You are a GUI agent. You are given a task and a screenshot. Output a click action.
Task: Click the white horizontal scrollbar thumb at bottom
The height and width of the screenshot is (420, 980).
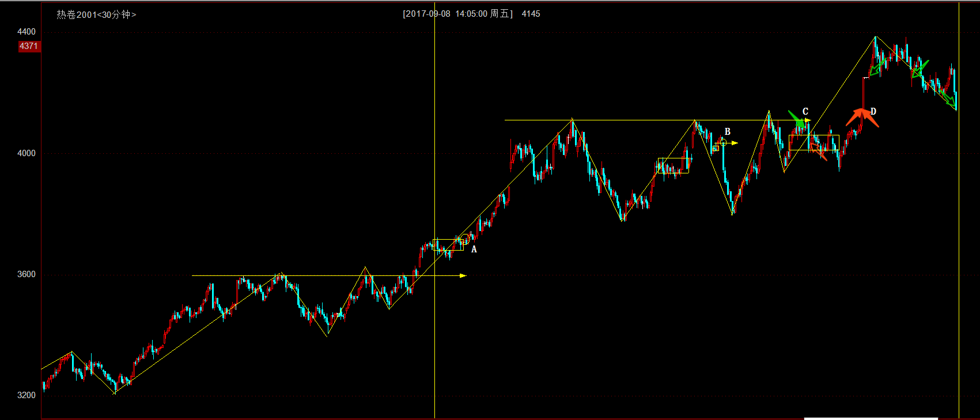coord(871,419)
